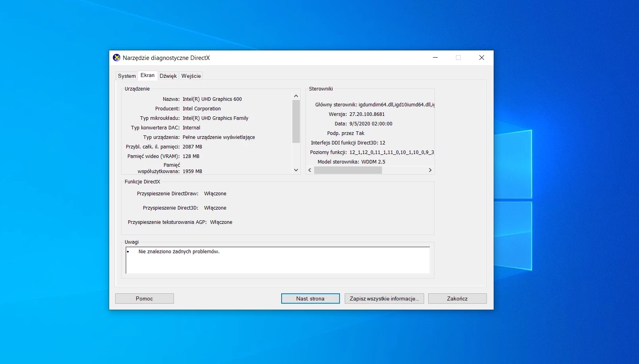Select the device name Intel(R) UHD Graphics 600
The image size is (639, 364).
coord(212,99)
